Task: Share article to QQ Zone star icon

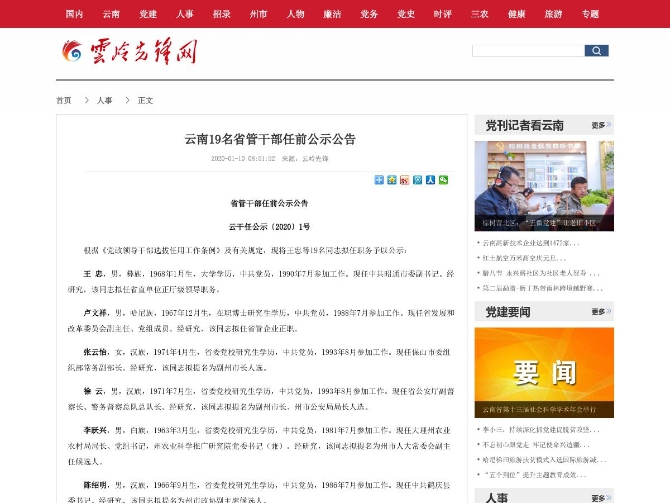Action: 392,180
